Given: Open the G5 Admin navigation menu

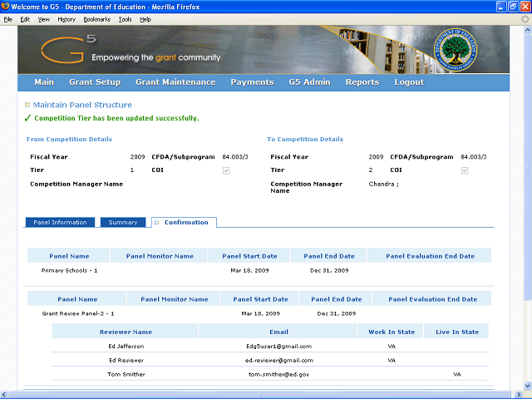Looking at the screenshot, I should 309,82.
